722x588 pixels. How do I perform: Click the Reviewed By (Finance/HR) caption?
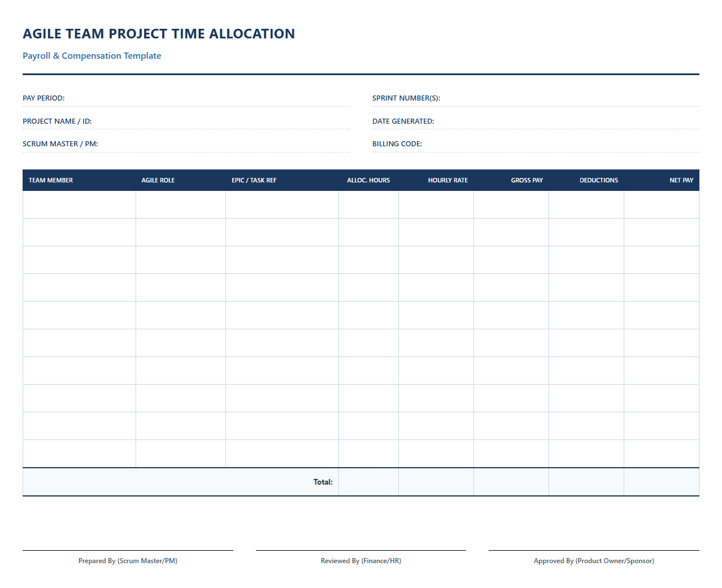pos(361,561)
